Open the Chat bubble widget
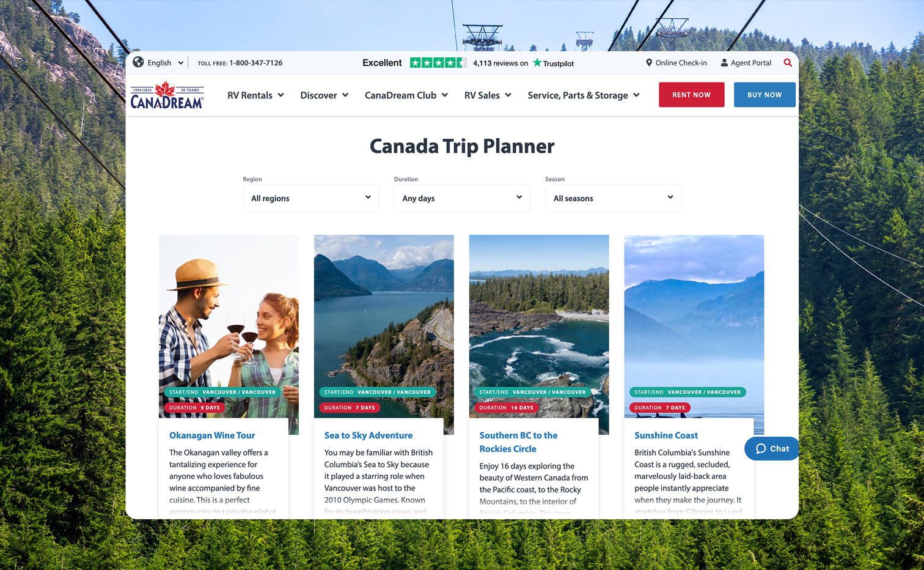Image resolution: width=924 pixels, height=570 pixels. [x=772, y=448]
